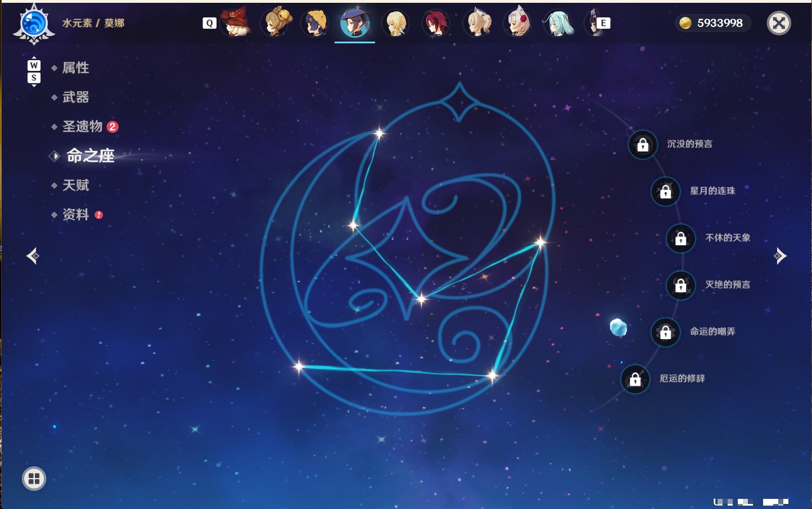The image size is (812, 509).
Task: Select the red-haired character avatar
Action: (436, 22)
